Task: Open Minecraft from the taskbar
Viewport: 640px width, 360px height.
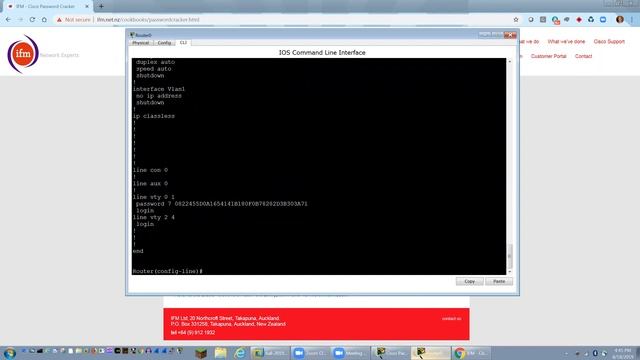Action: click(201, 353)
